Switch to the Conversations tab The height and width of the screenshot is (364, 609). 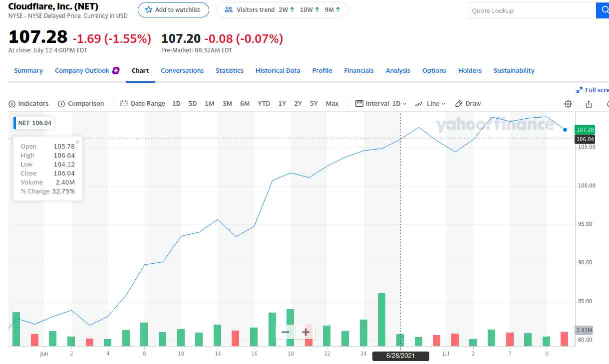[182, 71]
